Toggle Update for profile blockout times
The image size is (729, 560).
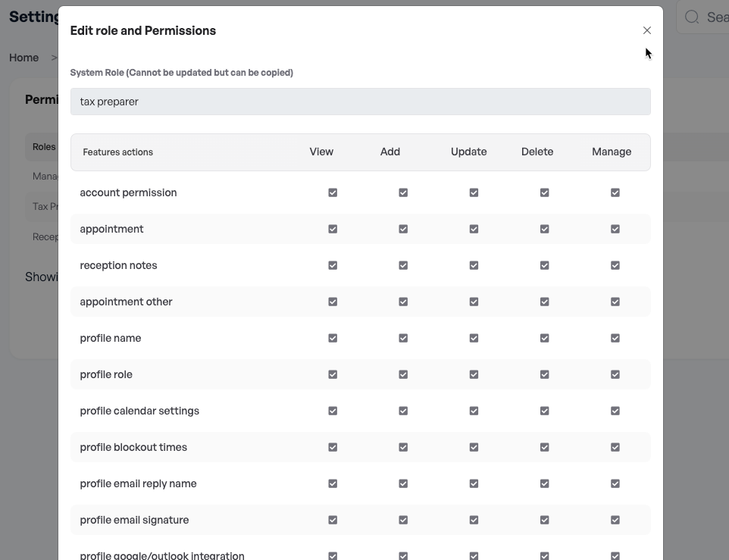(474, 447)
